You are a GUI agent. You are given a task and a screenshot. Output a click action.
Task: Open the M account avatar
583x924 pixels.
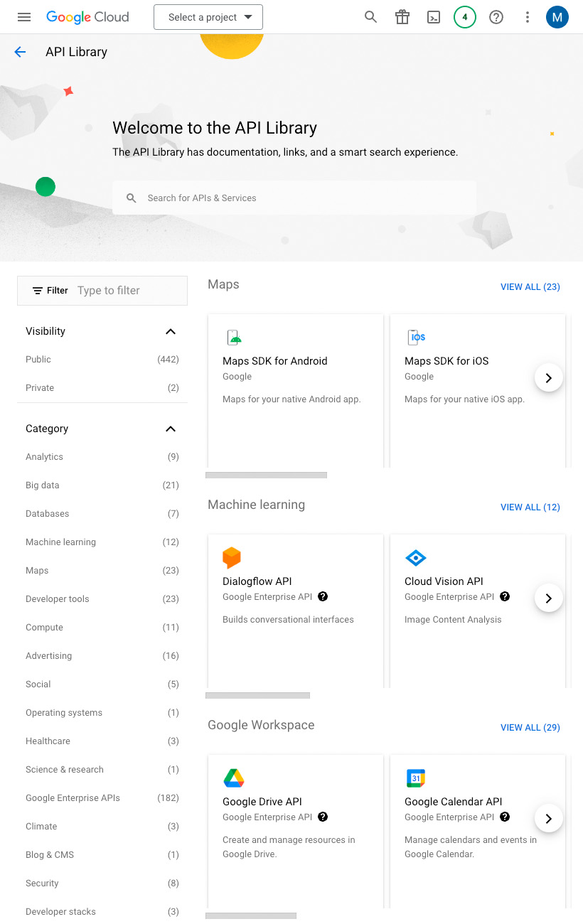pyautogui.click(x=557, y=17)
